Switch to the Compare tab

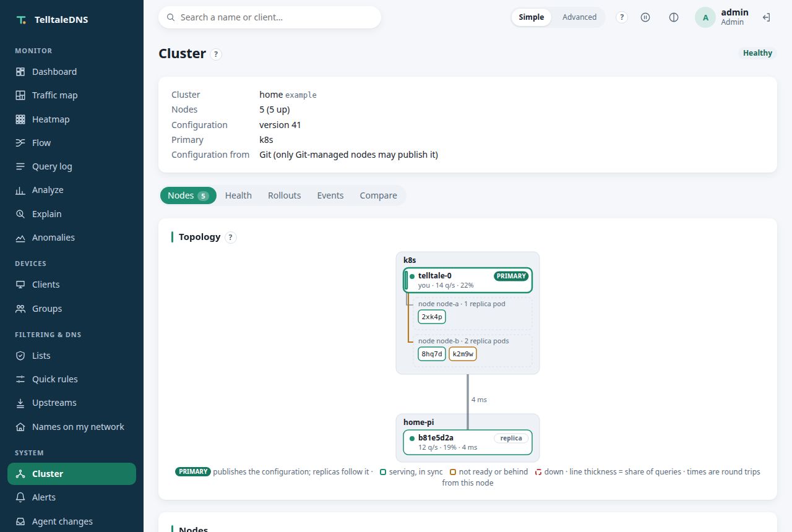point(378,195)
